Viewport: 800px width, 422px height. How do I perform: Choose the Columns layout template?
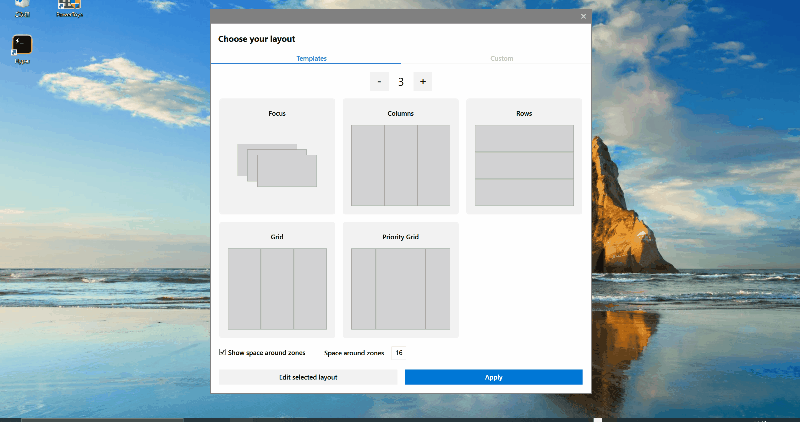coord(401,156)
